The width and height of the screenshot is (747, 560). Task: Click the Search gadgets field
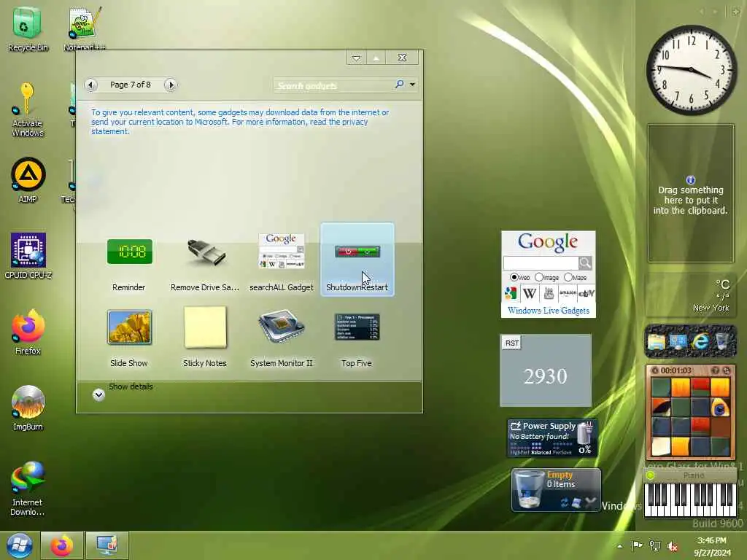click(x=333, y=85)
